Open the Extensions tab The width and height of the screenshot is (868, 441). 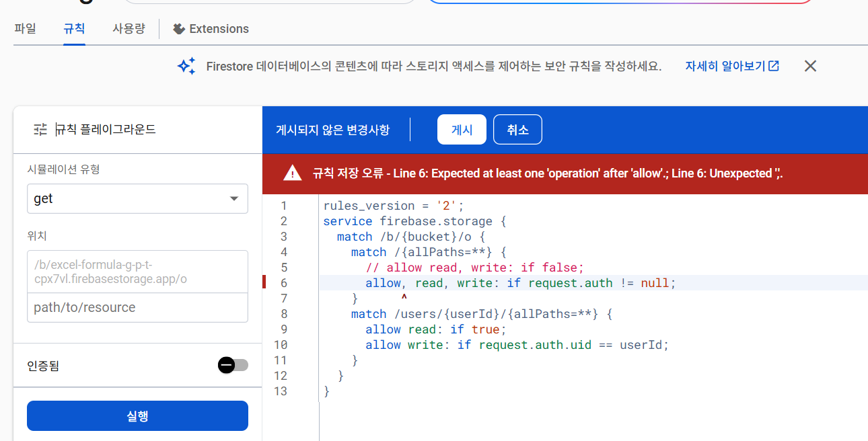211,29
